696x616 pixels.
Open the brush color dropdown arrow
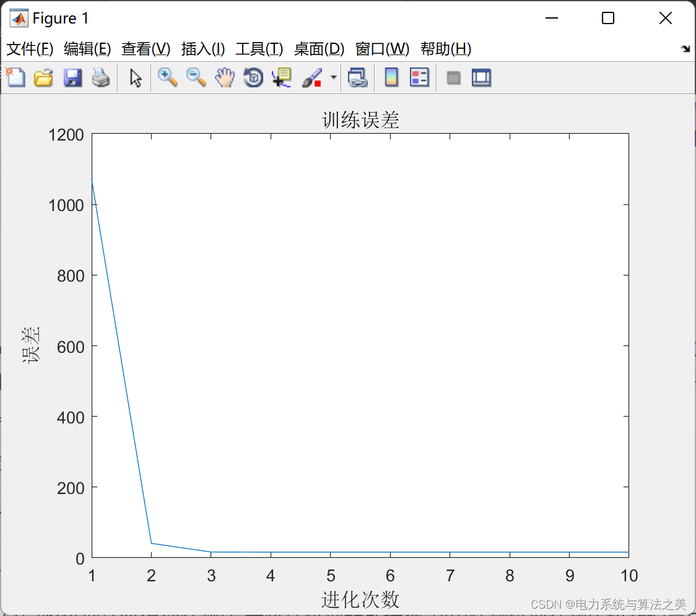pos(333,77)
